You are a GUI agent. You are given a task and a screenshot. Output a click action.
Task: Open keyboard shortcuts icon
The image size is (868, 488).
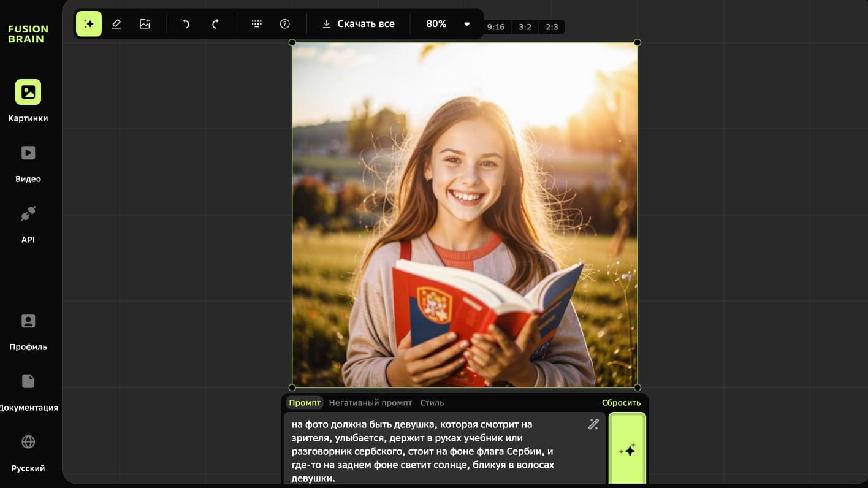click(257, 24)
